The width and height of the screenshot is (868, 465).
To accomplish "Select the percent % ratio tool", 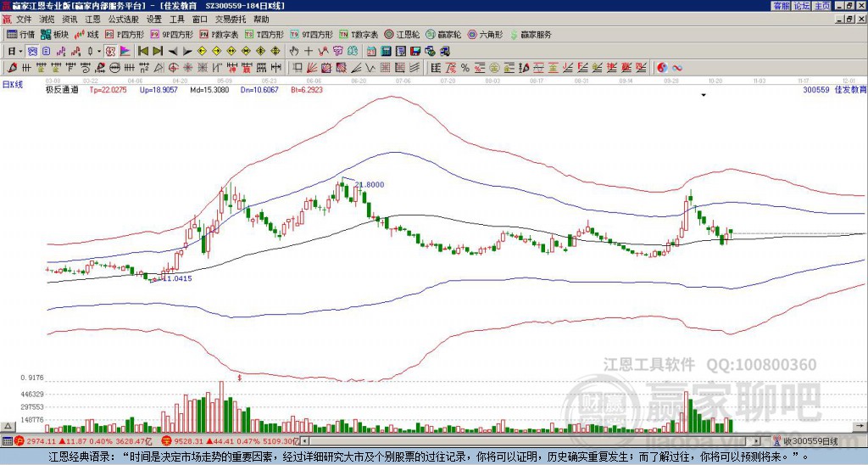I will pos(465,68).
